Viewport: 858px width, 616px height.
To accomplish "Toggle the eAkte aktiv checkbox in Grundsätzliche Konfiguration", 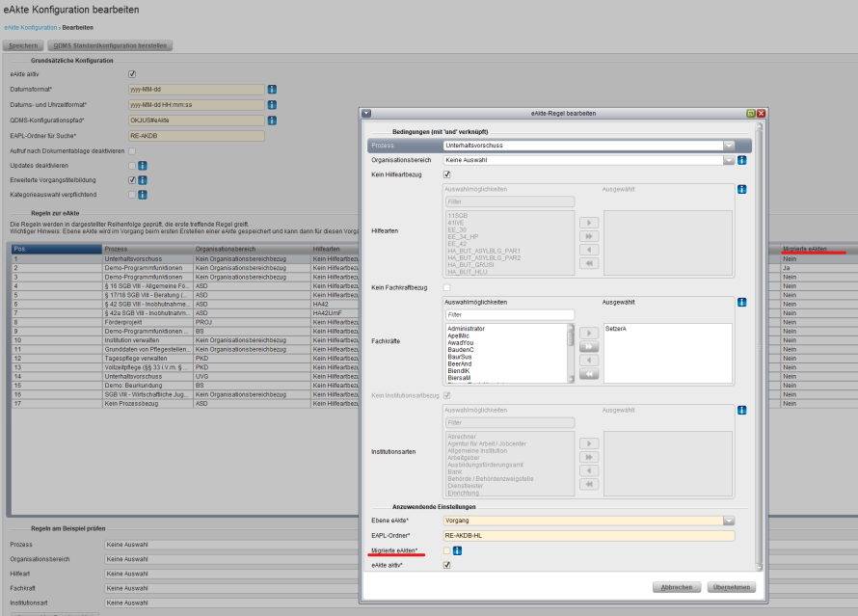I will (x=132, y=74).
